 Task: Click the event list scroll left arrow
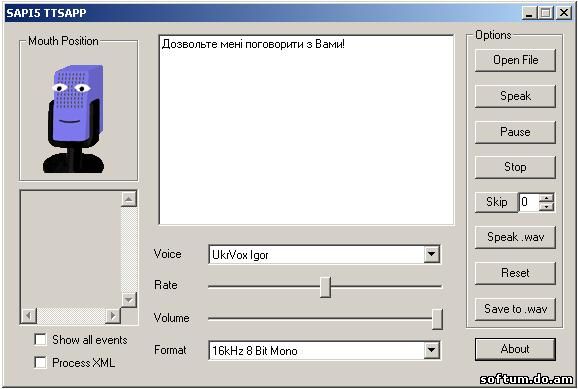click(x=28, y=316)
